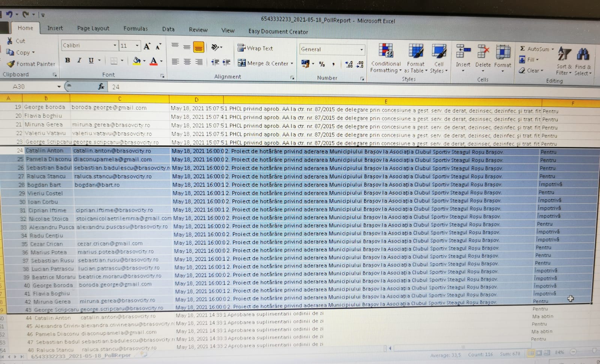Click the AutoSum button
Screen dimensions: 600x364
[x=536, y=49]
